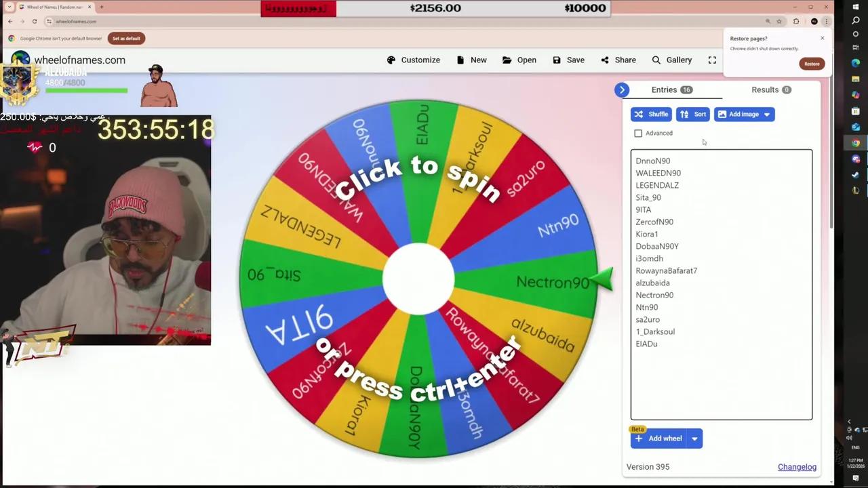Click inside the entries text box
Viewport: 868px width, 488px height.
click(722, 285)
